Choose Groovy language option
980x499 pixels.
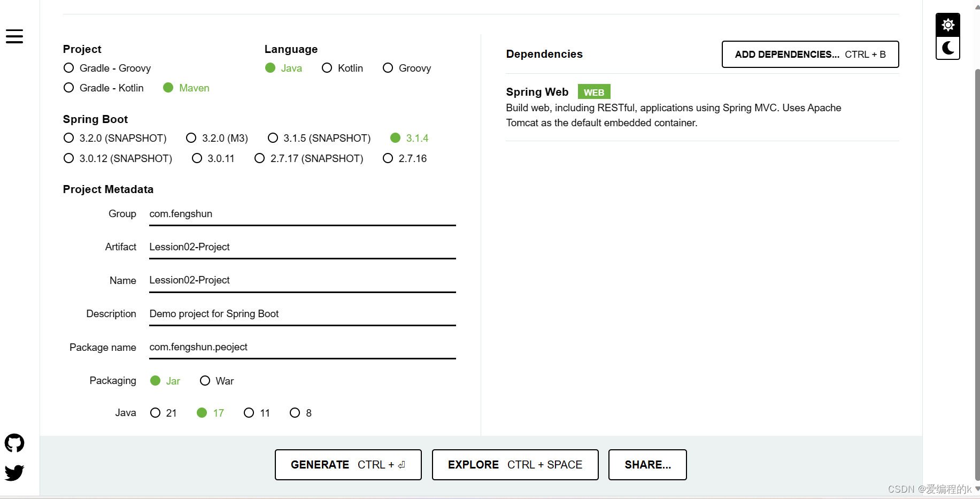[x=407, y=68]
